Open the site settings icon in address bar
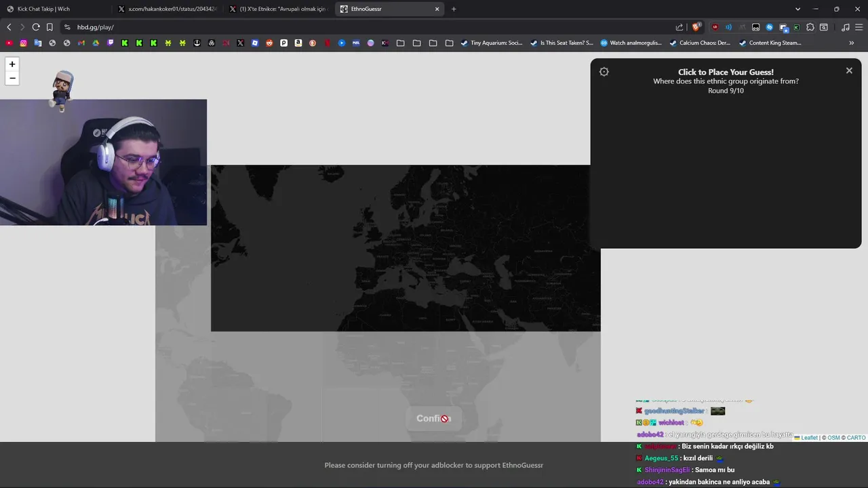Screen dimensions: 868x488 point(67,27)
